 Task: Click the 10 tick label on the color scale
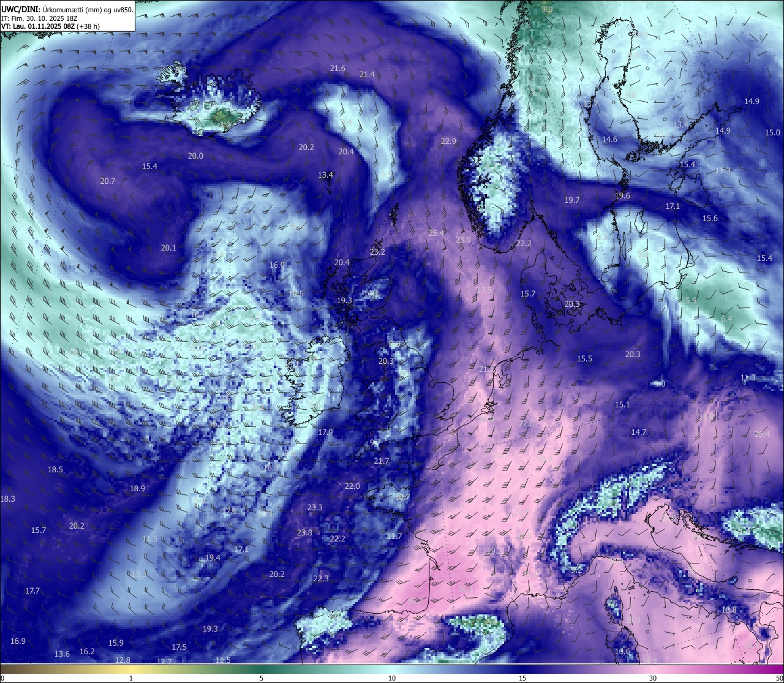pos(392,678)
